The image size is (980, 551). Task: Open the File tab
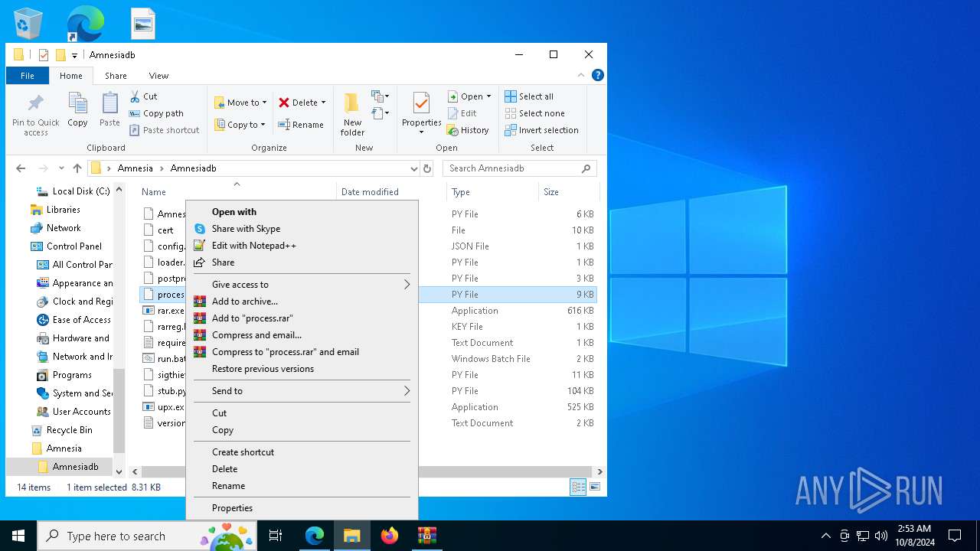pos(28,76)
